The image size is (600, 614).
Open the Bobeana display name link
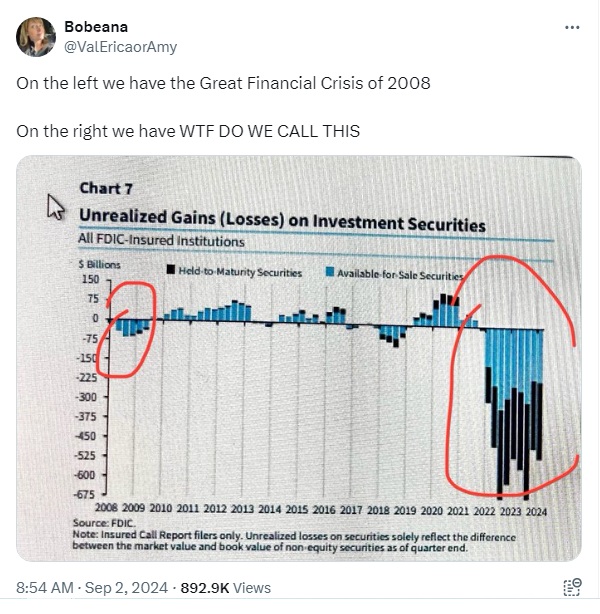[96, 27]
